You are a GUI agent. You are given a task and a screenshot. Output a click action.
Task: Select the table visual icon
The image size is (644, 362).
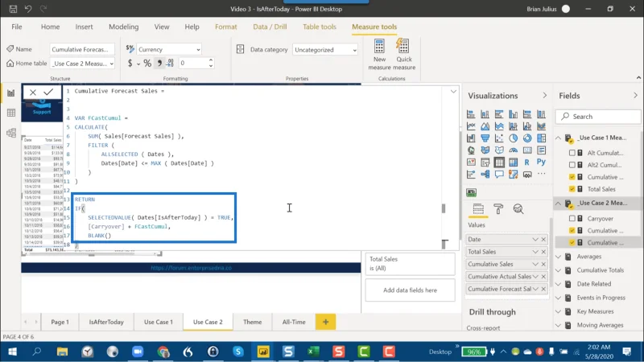(x=499, y=162)
